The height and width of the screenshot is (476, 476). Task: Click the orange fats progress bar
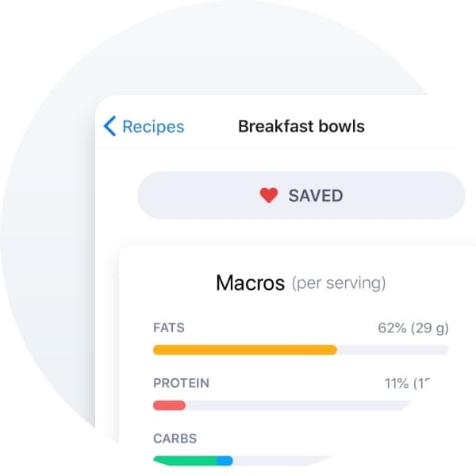pos(245,350)
